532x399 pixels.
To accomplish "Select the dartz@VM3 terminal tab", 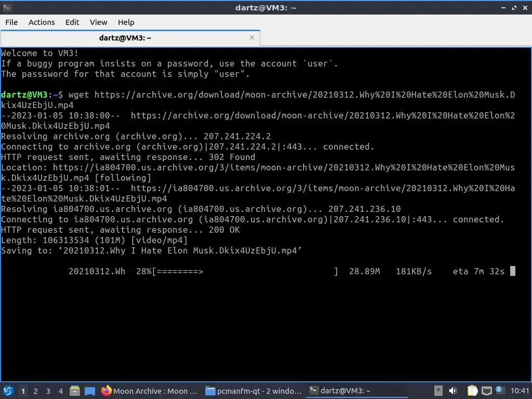I will tap(125, 38).
